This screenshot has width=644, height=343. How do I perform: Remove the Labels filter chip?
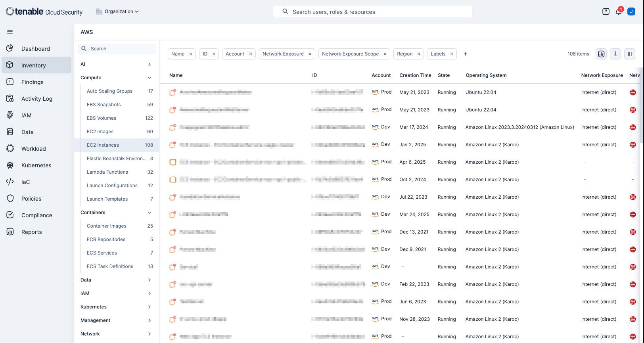point(451,54)
